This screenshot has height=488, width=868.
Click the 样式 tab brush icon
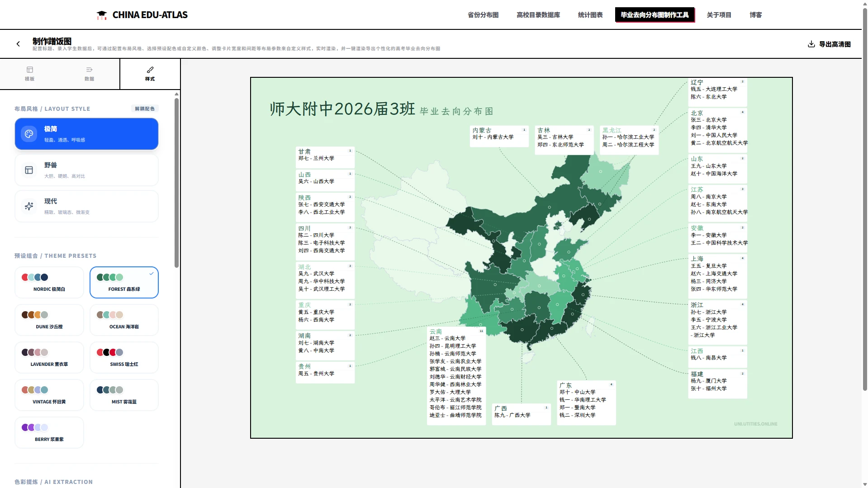coord(150,70)
